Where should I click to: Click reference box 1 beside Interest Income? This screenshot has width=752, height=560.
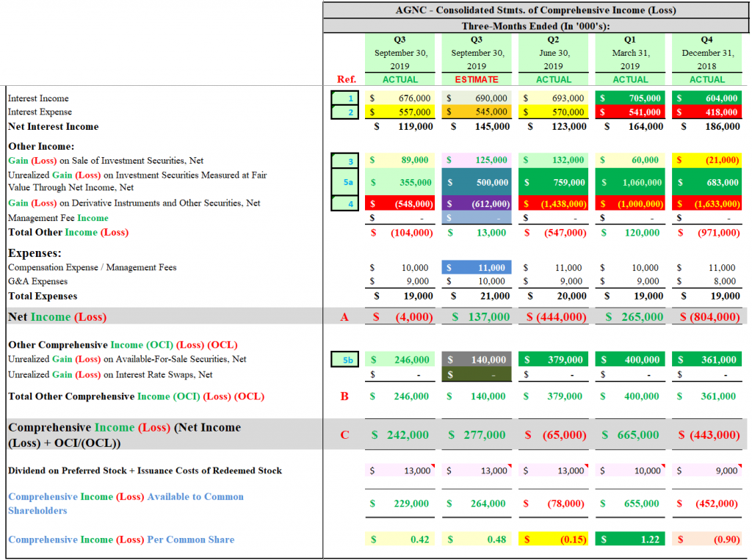pyautogui.click(x=345, y=98)
